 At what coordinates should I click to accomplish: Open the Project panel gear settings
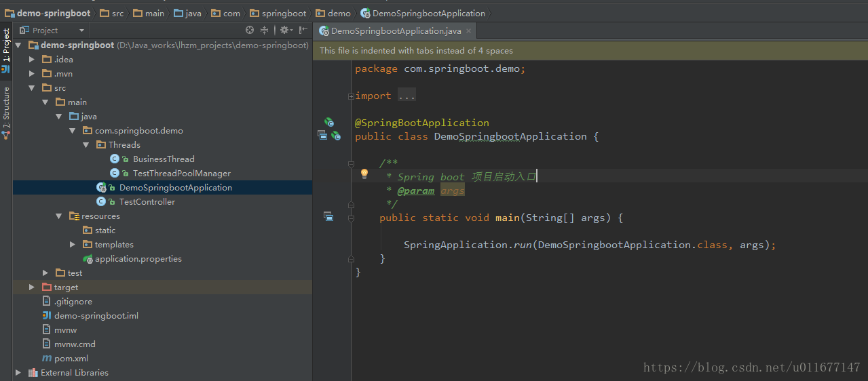point(285,30)
